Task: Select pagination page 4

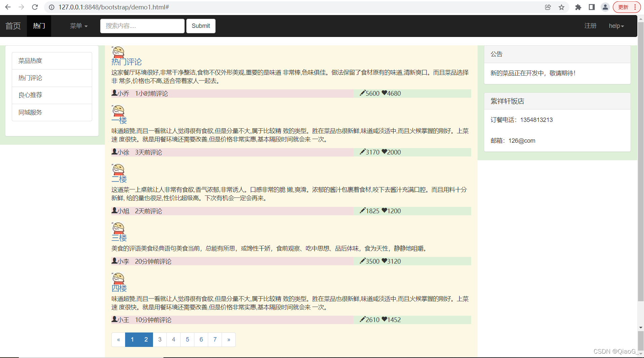Action: tap(174, 340)
